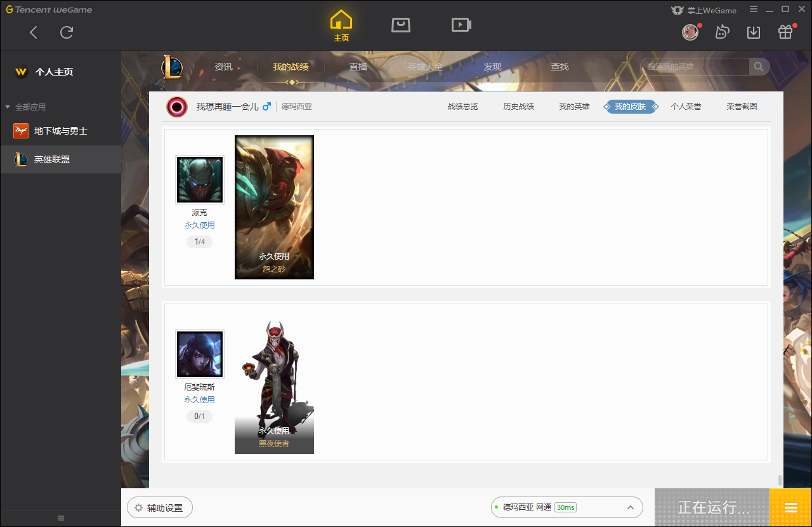Click the 30ms latency indicator

click(565, 507)
